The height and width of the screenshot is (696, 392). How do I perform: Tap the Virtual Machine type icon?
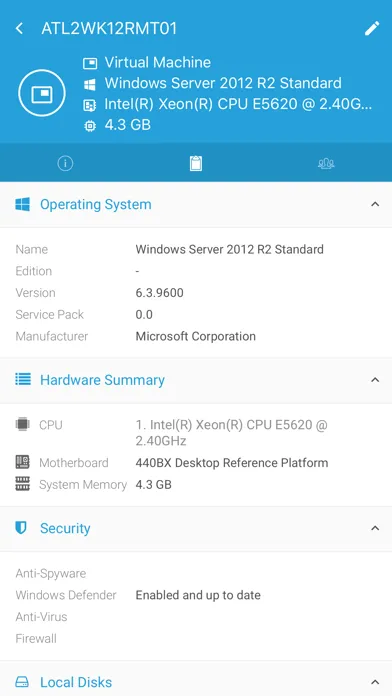pos(90,63)
